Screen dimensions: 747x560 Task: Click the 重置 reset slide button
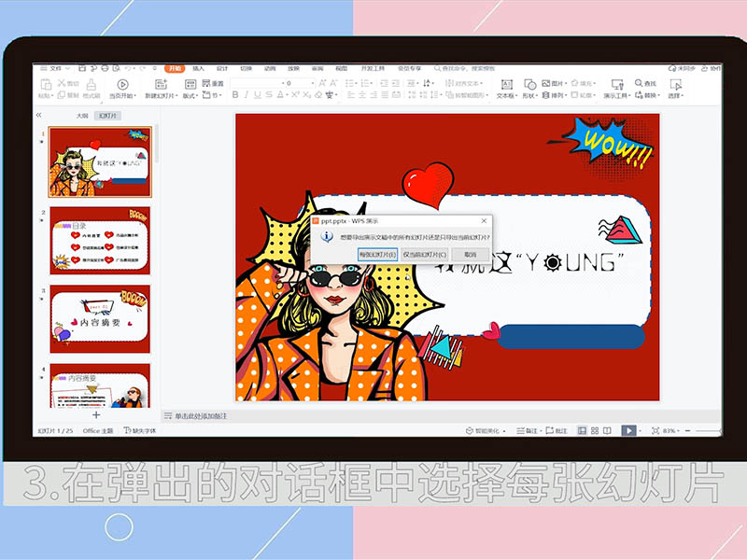click(x=213, y=83)
